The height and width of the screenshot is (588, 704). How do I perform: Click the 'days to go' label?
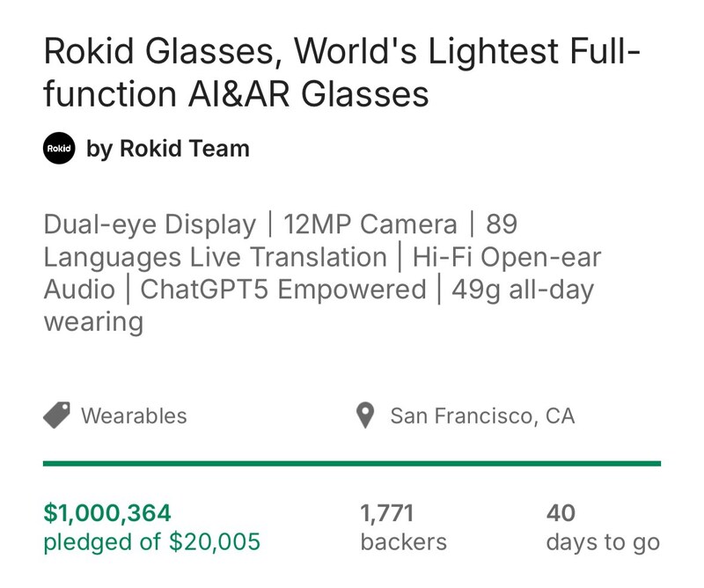point(602,541)
